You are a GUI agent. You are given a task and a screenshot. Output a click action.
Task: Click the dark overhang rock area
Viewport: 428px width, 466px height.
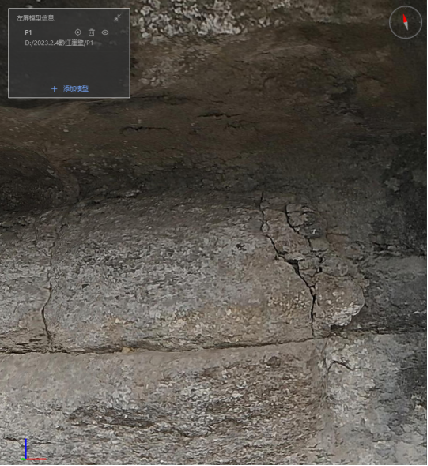tap(213, 150)
